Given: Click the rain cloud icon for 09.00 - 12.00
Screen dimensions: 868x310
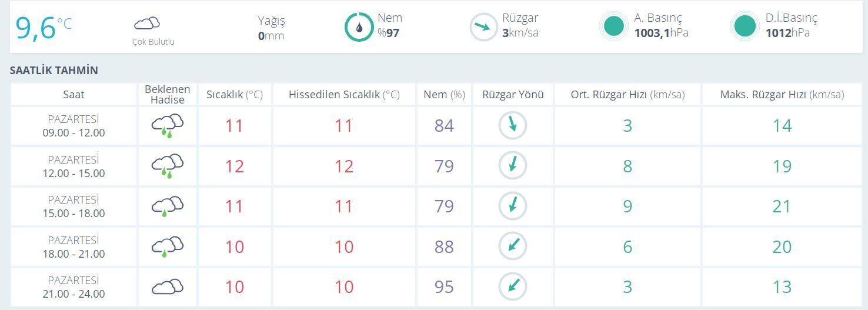Looking at the screenshot, I should pos(168,126).
